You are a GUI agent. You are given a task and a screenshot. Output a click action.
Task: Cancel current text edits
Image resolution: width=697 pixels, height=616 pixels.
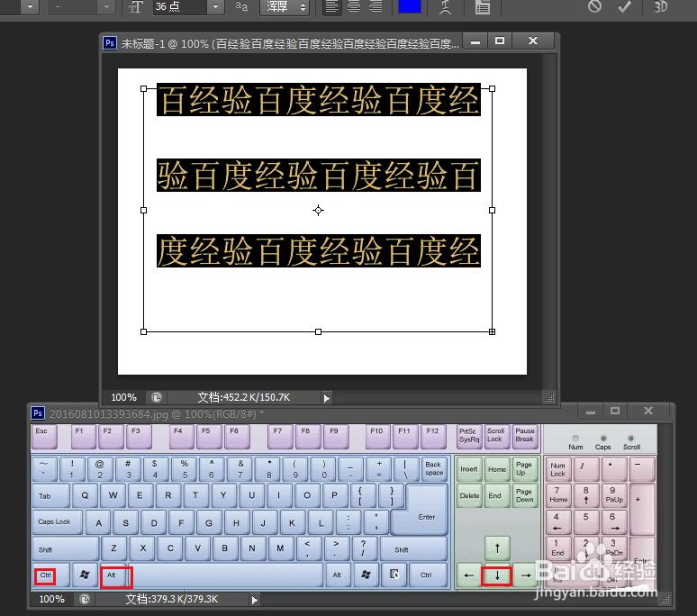594,6
